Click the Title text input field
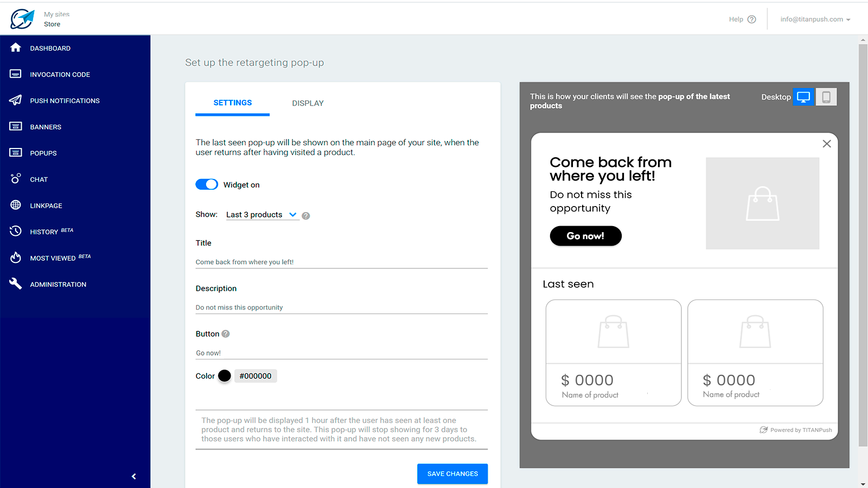The width and height of the screenshot is (868, 488). 341,262
